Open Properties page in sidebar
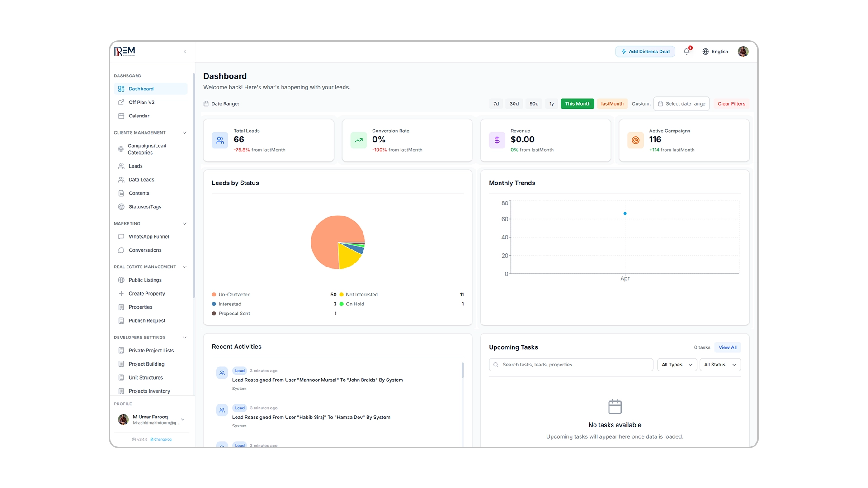The image size is (868, 488). pos(151,307)
